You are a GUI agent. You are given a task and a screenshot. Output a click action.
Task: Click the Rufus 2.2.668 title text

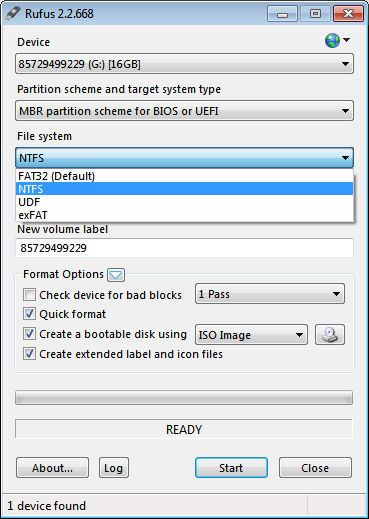[59, 14]
